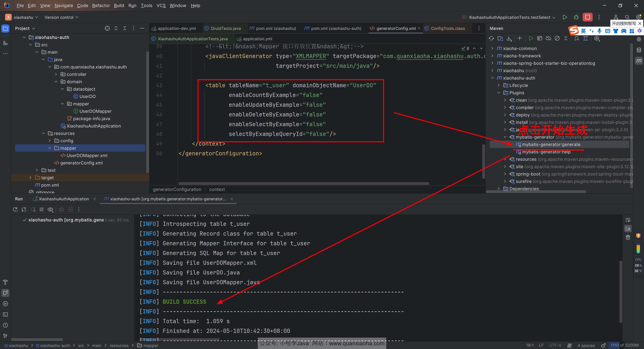Select opened file in Project tree
Viewport: 644px width, 349px height.
coord(107,28)
